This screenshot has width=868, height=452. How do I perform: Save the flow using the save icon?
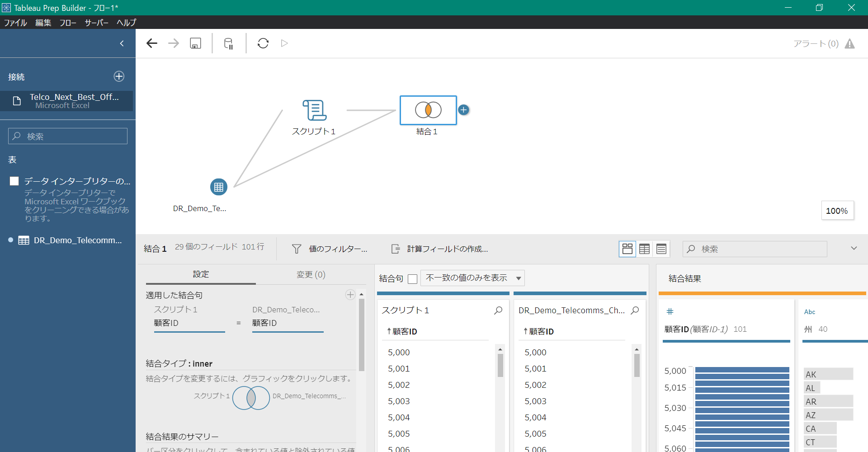(195, 43)
